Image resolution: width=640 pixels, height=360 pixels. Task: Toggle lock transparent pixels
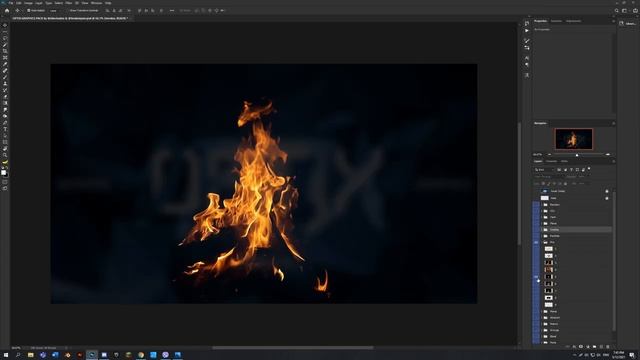click(543, 184)
